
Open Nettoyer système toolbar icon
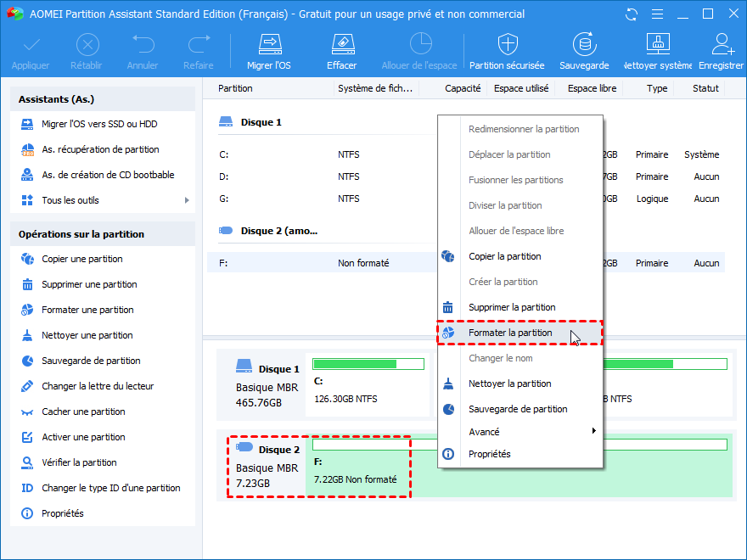658,45
